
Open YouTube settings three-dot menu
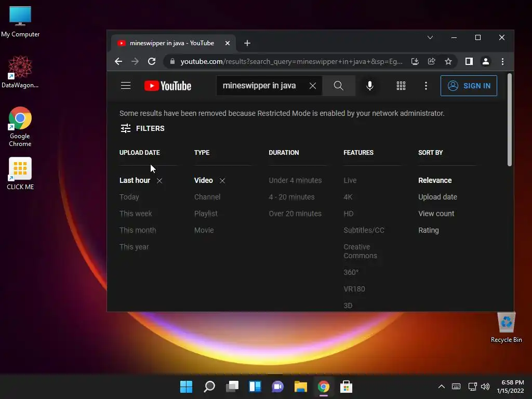[426, 86]
